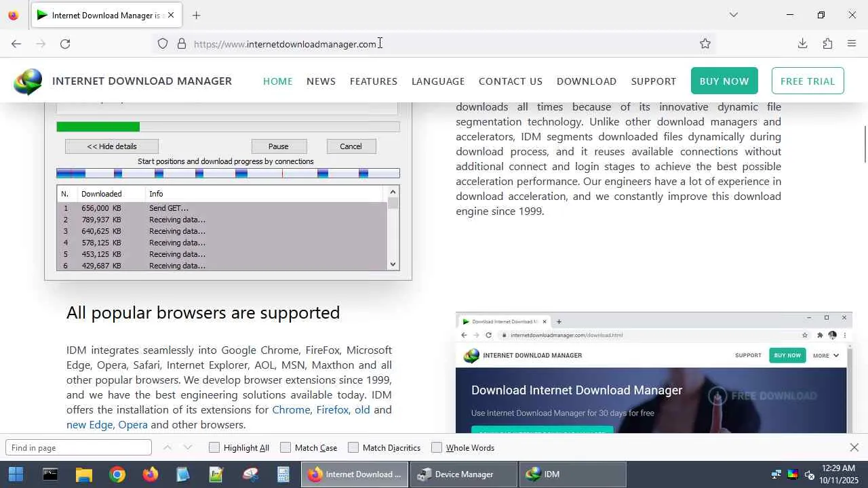Open Notepad++ from the taskbar
868x488 pixels.
click(x=216, y=474)
